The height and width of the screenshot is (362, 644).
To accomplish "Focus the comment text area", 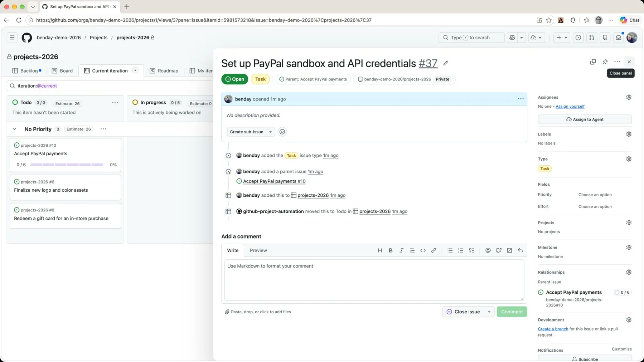I will pyautogui.click(x=374, y=280).
